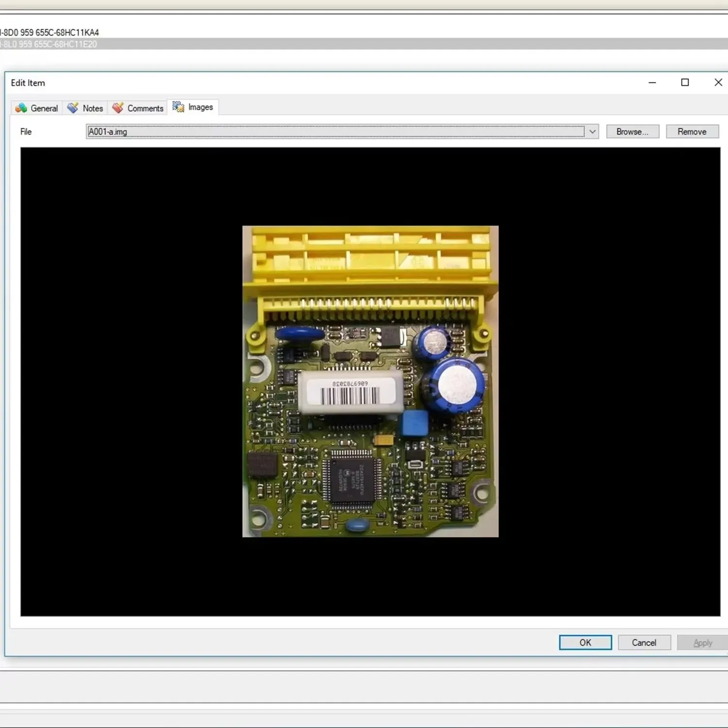Minimize the Edit Item dialog
The height and width of the screenshot is (728, 728).
652,83
